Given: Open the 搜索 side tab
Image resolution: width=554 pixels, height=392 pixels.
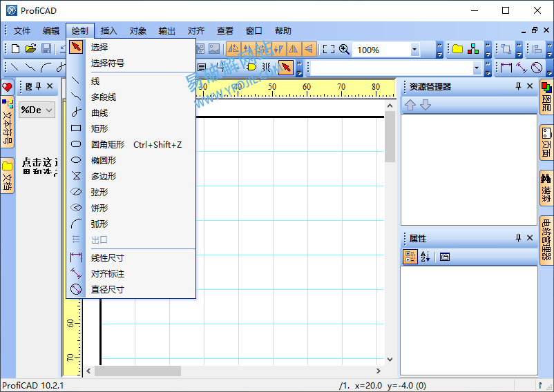Looking at the screenshot, I should point(546,187).
